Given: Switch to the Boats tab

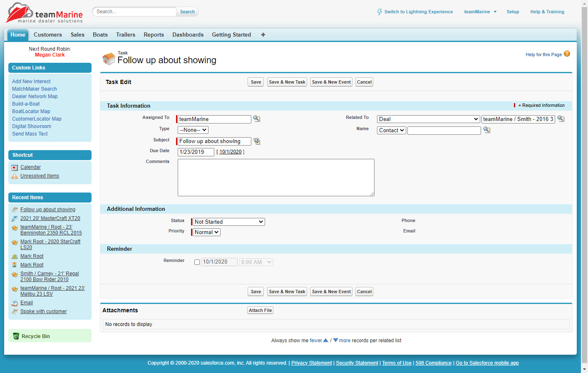Looking at the screenshot, I should 100,35.
